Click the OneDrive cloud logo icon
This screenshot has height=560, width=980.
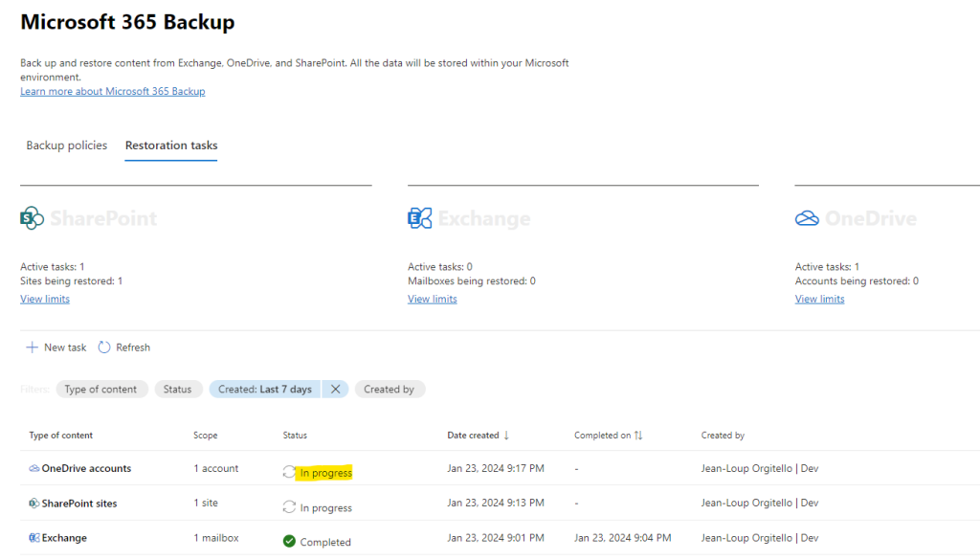coord(807,218)
